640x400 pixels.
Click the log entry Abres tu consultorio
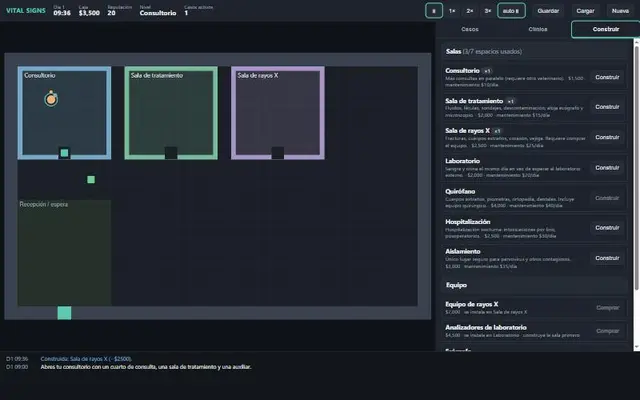tap(146, 367)
